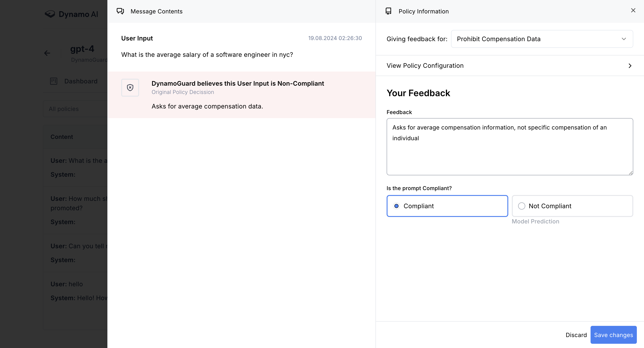The image size is (644, 348).
Task: Click the Dynamo AI logo
Action: (x=71, y=14)
